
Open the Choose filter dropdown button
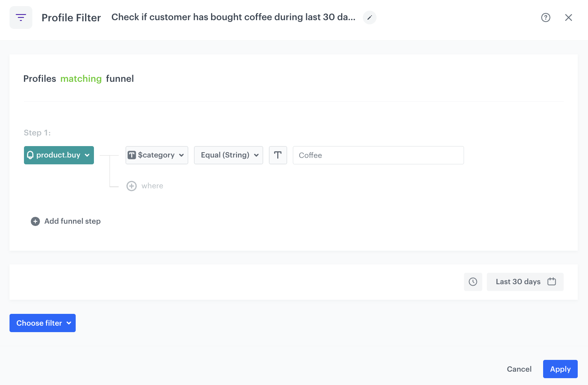tap(43, 323)
